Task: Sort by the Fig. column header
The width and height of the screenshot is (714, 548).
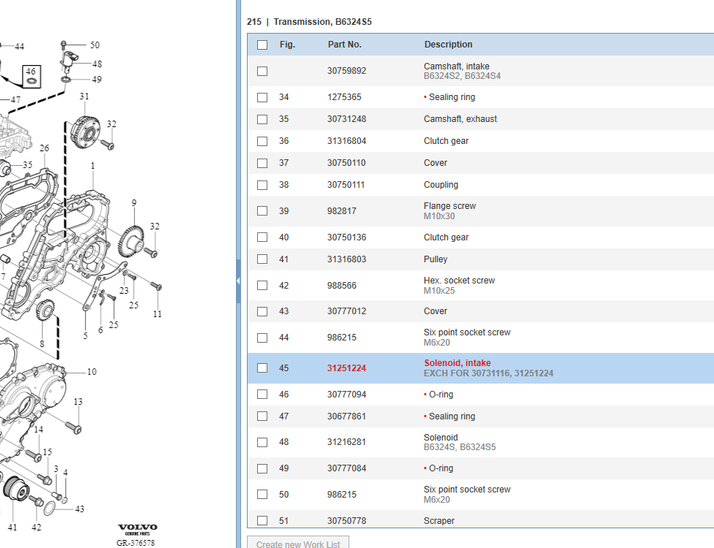Action: pos(287,45)
